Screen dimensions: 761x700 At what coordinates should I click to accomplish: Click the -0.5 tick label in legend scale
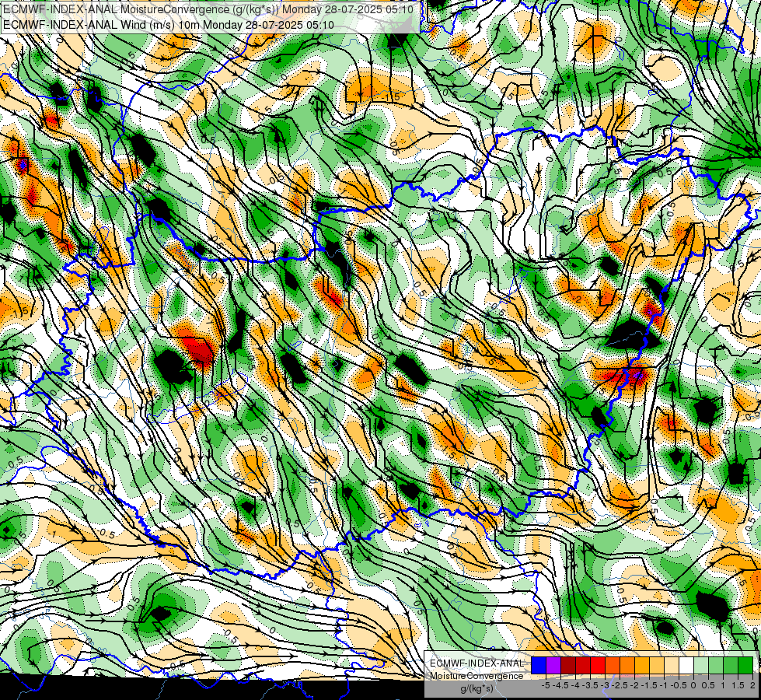click(x=679, y=685)
